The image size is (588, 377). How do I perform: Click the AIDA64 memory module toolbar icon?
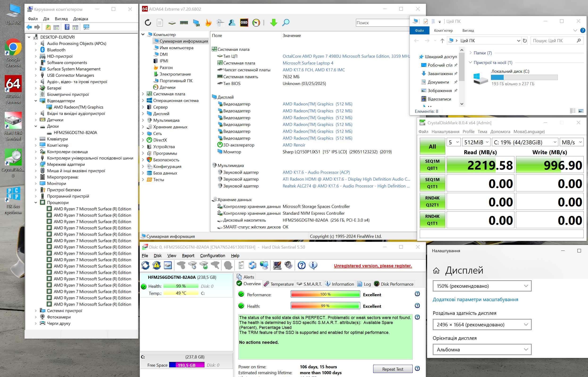coord(184,23)
